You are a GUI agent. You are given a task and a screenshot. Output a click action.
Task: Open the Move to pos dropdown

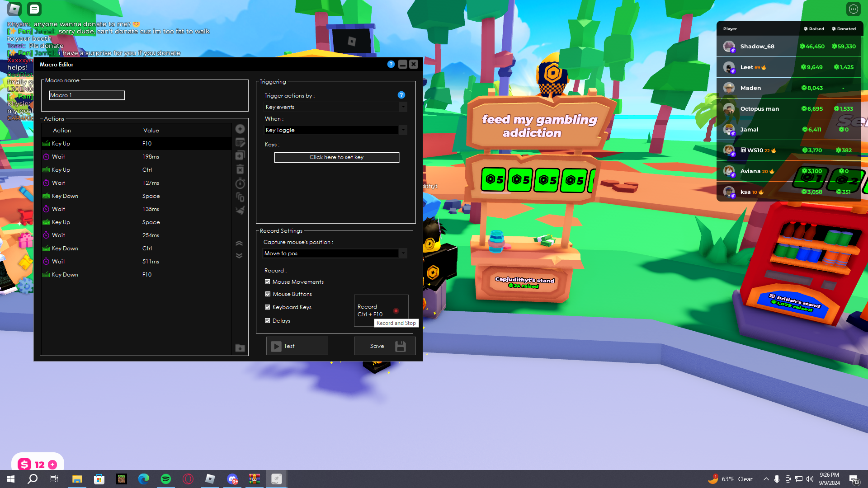click(x=403, y=253)
